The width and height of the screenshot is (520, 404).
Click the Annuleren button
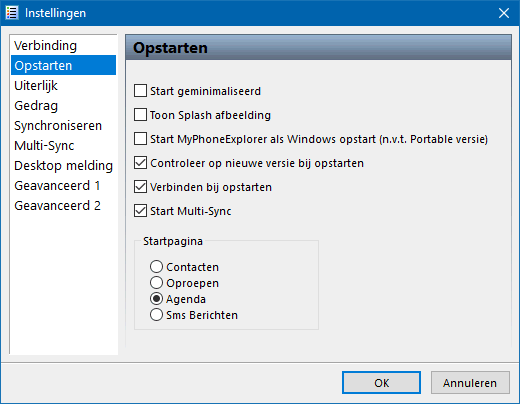470,383
